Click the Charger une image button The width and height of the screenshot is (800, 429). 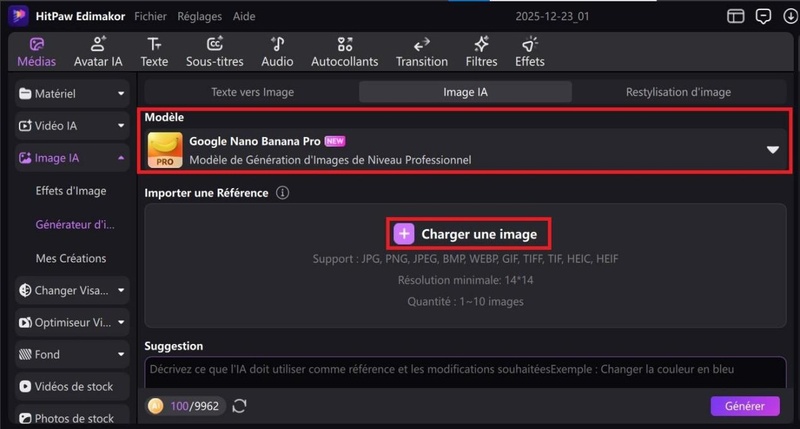pyautogui.click(x=468, y=234)
